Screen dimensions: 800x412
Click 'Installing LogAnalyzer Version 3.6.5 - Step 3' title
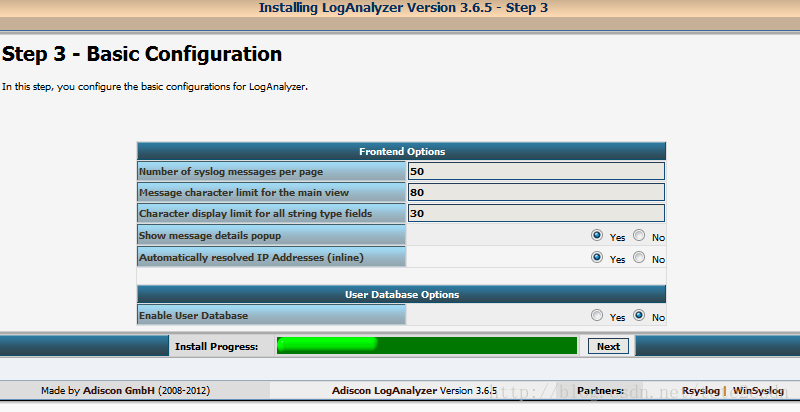click(x=403, y=8)
